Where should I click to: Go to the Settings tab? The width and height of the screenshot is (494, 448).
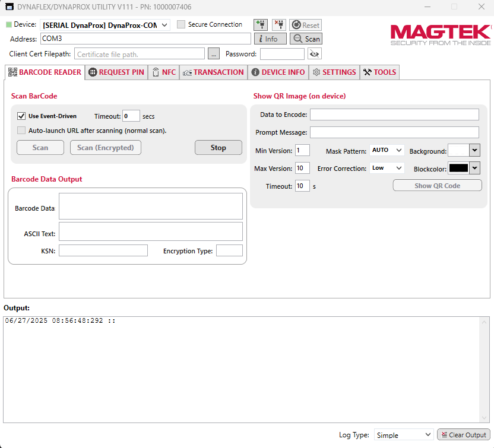(334, 72)
